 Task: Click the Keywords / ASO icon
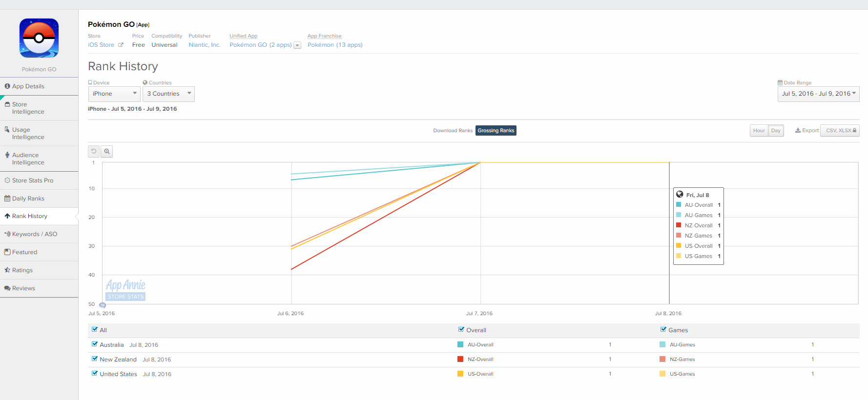[x=7, y=234]
